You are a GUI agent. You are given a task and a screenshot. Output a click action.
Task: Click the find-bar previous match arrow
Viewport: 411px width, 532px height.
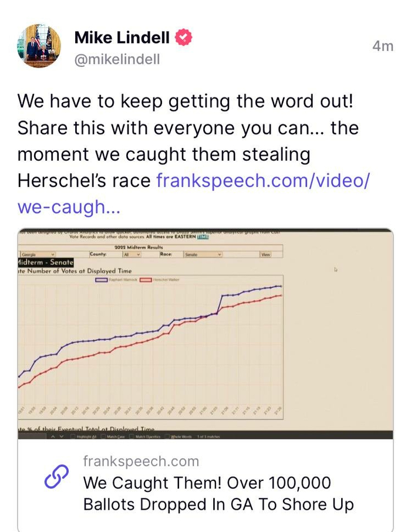(x=54, y=436)
